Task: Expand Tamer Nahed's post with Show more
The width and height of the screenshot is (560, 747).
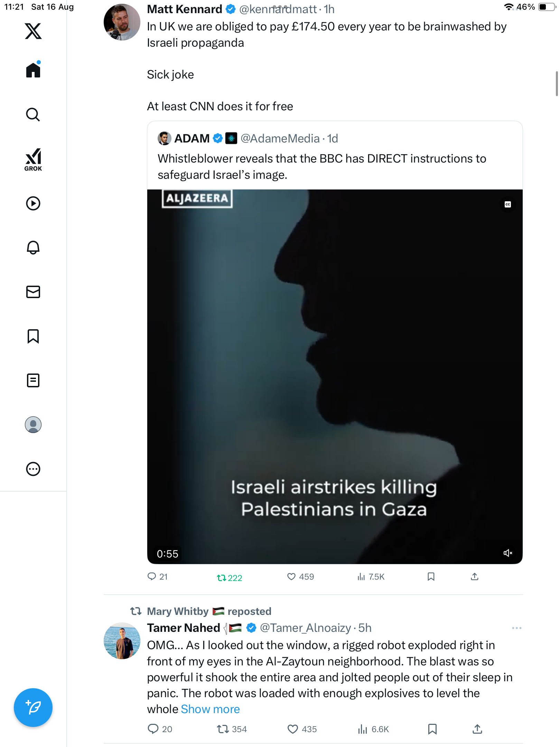Action: click(210, 709)
